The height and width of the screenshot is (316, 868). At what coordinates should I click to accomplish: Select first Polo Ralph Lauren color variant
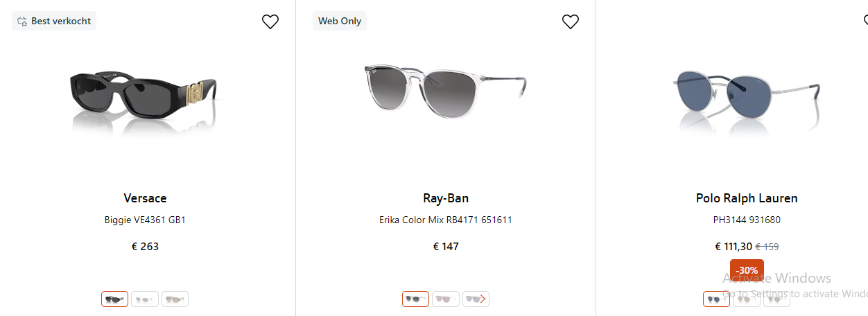(x=716, y=299)
